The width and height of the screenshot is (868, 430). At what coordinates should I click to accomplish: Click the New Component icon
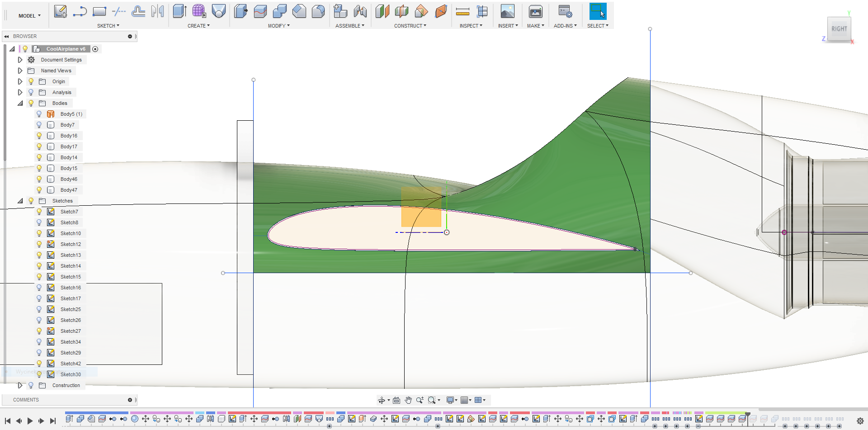click(340, 11)
